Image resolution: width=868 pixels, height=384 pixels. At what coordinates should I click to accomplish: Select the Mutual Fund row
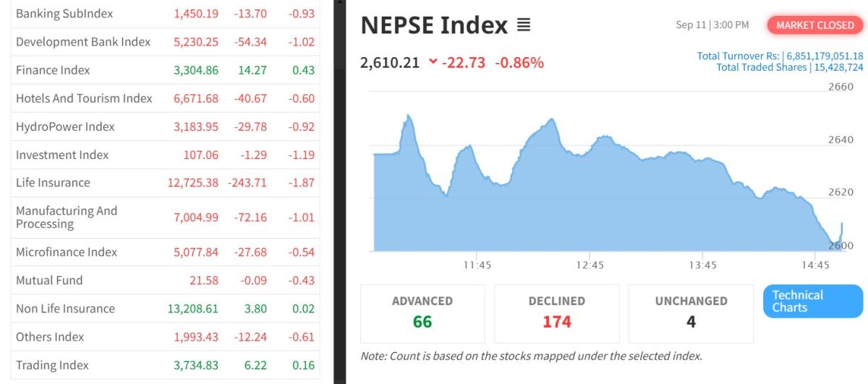[49, 281]
